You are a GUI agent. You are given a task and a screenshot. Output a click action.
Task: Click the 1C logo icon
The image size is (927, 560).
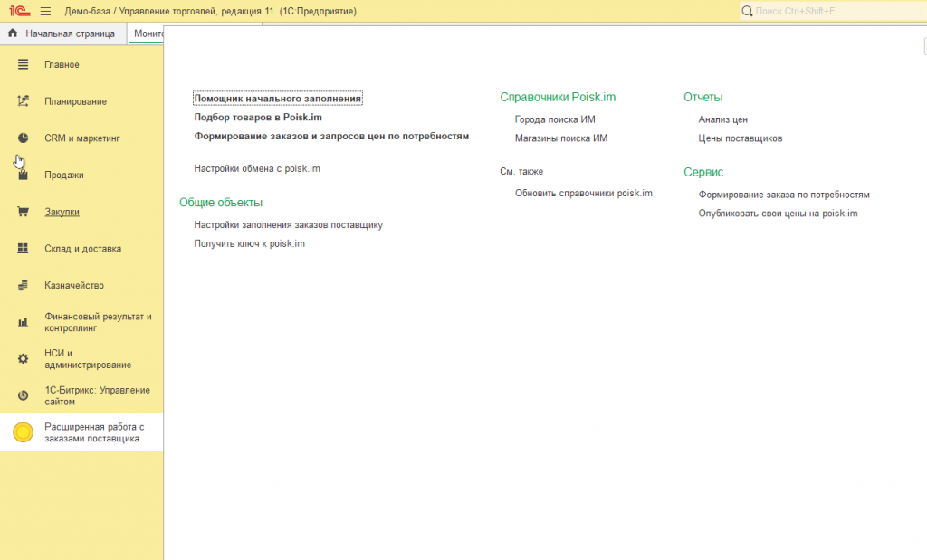click(x=20, y=11)
